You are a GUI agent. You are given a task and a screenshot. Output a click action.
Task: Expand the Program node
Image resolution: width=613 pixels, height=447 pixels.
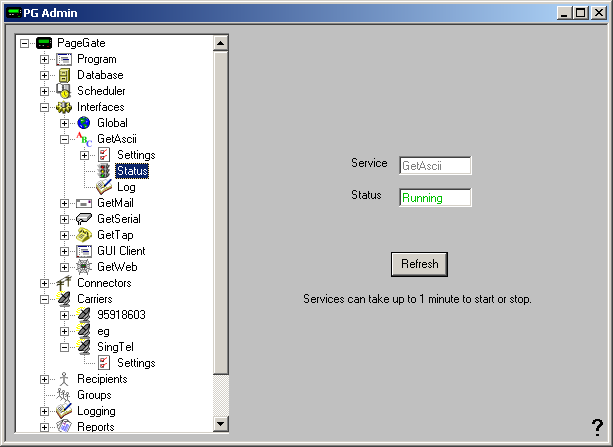45,59
